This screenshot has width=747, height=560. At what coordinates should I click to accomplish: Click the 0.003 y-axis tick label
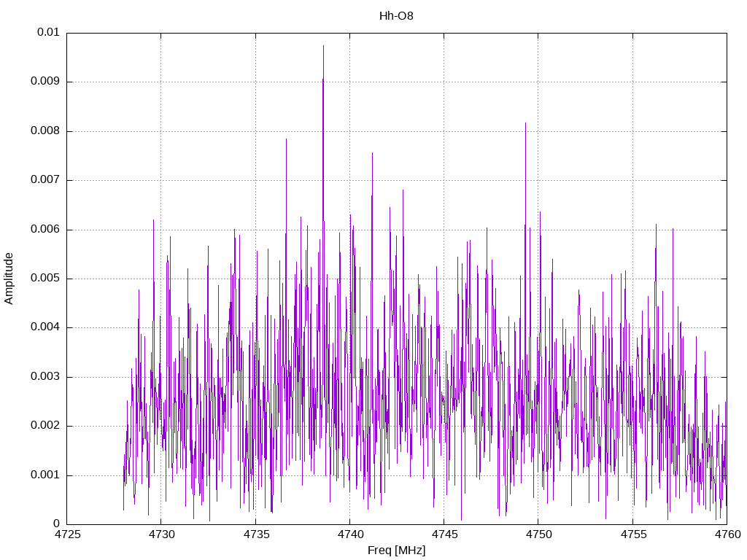(x=45, y=377)
